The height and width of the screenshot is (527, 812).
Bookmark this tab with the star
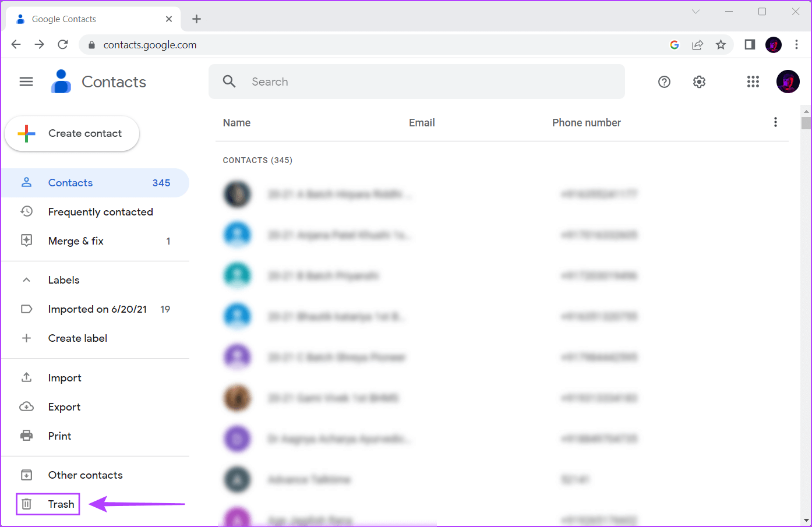[x=721, y=45]
